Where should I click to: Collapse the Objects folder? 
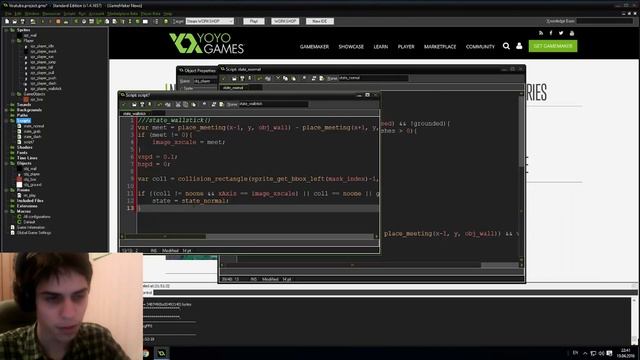(x=6, y=163)
